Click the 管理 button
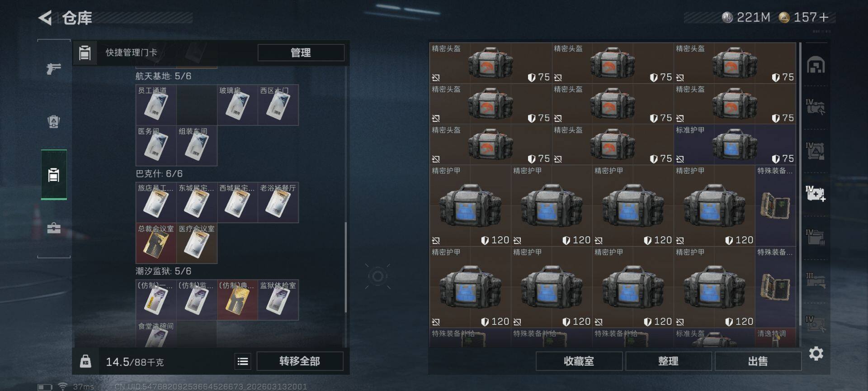868x391 pixels. point(301,52)
